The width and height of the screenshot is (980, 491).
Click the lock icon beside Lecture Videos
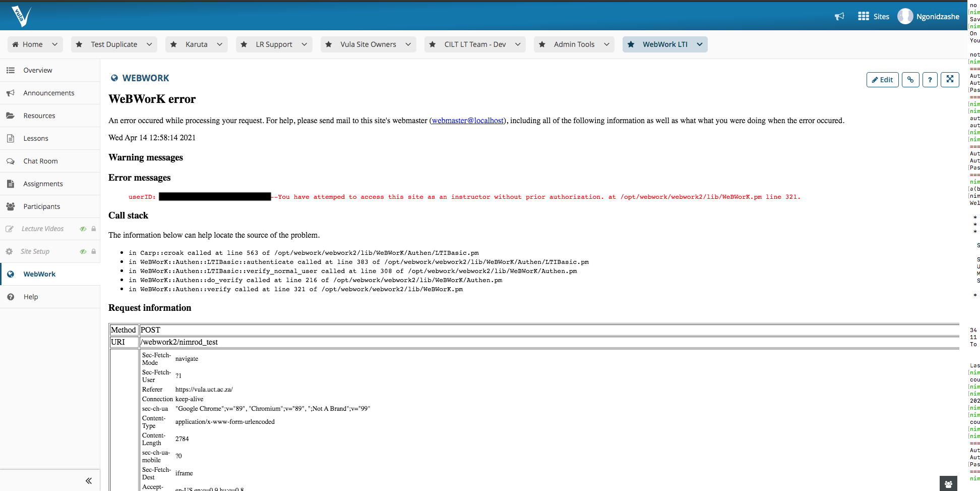93,229
